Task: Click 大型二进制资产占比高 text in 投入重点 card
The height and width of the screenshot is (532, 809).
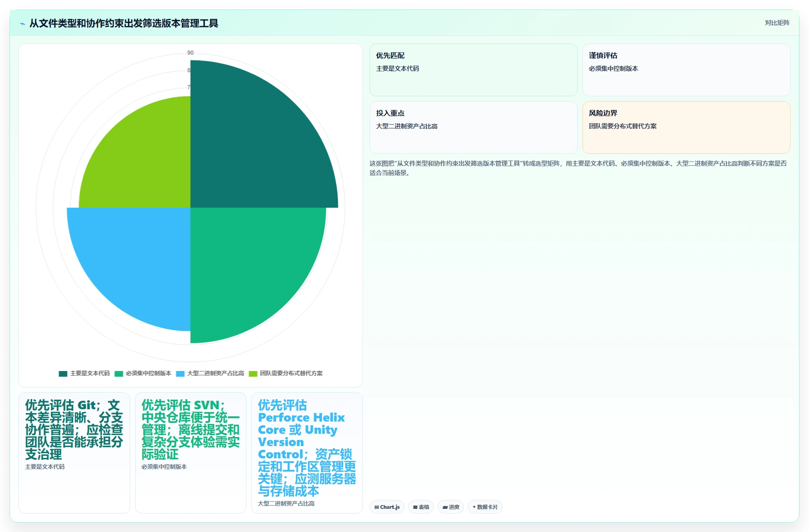Action: [x=407, y=126]
